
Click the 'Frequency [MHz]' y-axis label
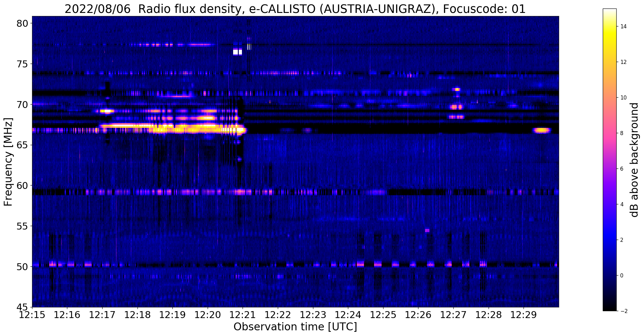[x=8, y=162]
